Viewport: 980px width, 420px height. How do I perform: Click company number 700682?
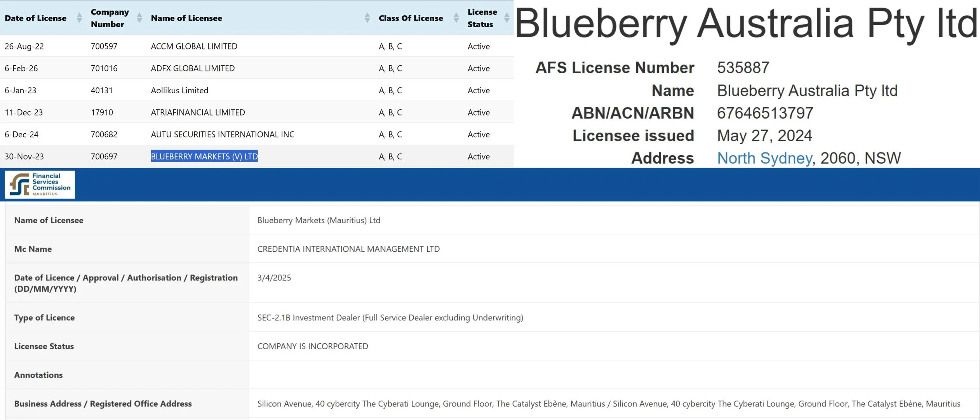[104, 135]
